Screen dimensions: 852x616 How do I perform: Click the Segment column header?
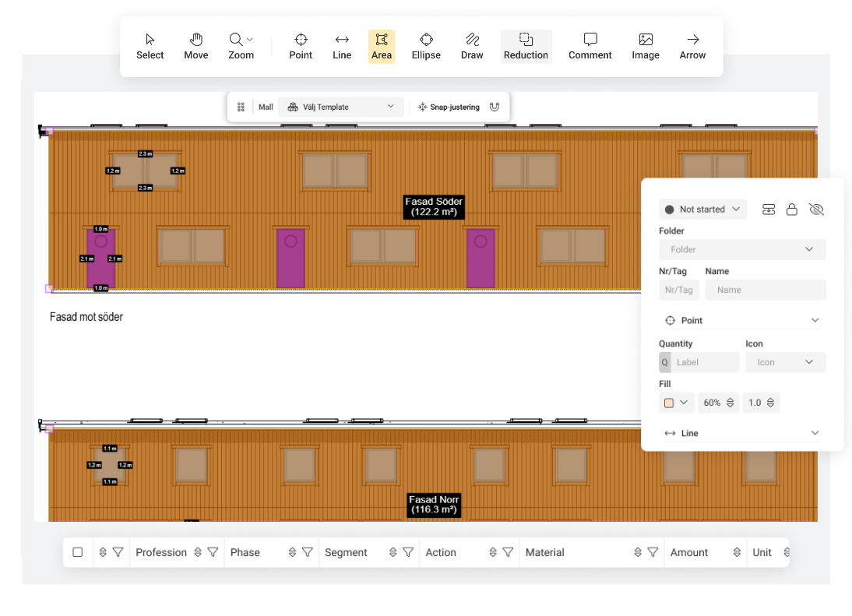[346, 552]
